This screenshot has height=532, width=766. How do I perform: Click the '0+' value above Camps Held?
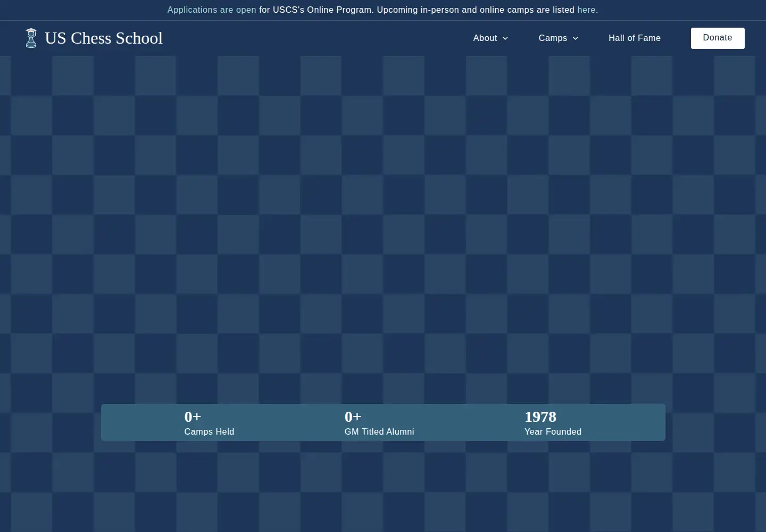click(x=193, y=417)
